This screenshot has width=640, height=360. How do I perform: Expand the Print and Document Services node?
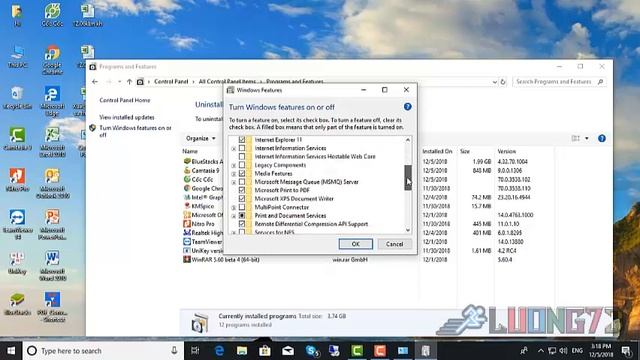(234, 216)
